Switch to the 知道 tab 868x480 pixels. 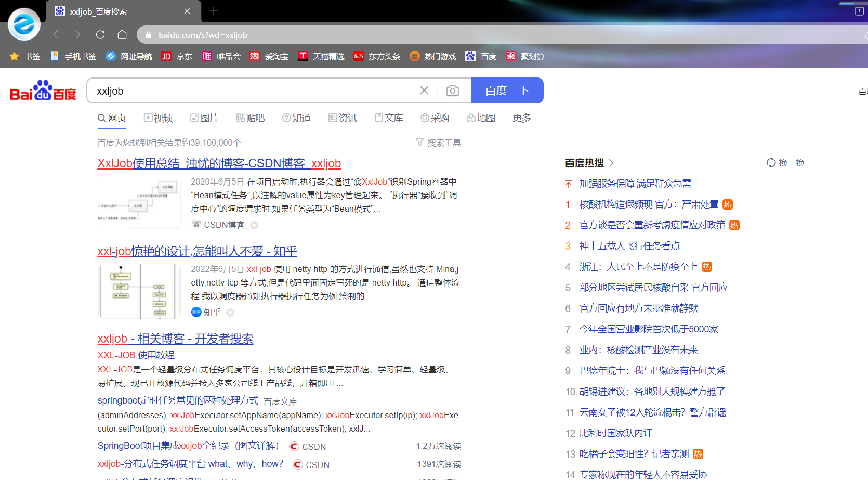pyautogui.click(x=297, y=118)
